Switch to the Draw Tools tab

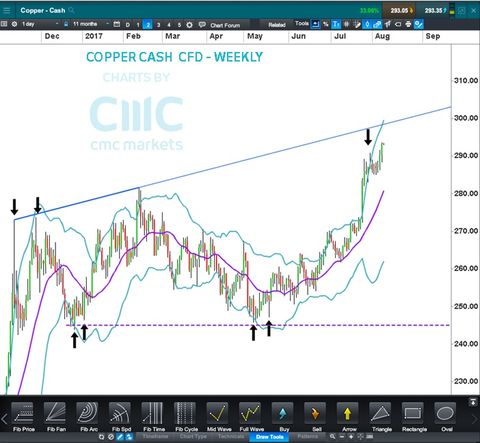pyautogui.click(x=270, y=437)
